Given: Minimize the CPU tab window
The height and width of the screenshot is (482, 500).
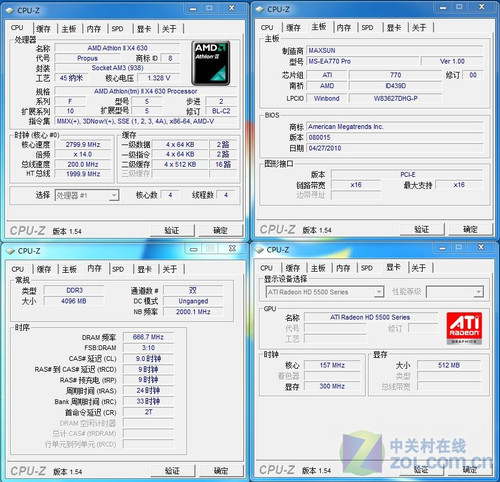Looking at the screenshot, I should coord(193,8).
